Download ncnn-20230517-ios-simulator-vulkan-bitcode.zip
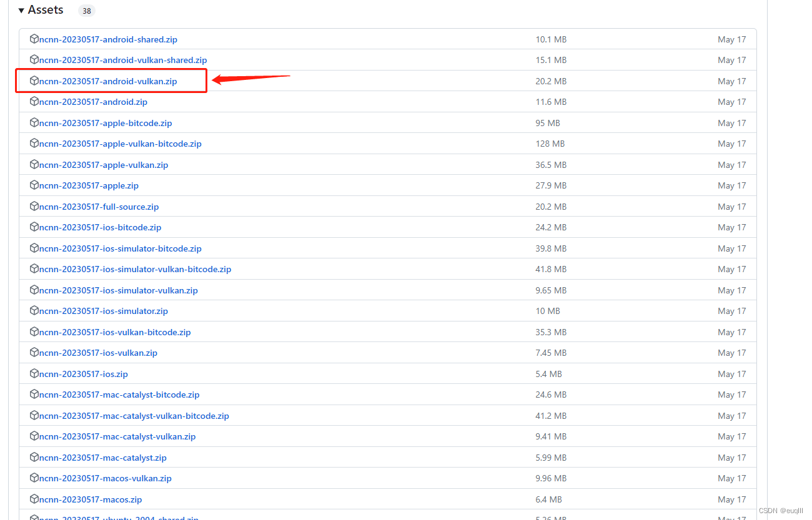The width and height of the screenshot is (812, 520). coord(135,269)
